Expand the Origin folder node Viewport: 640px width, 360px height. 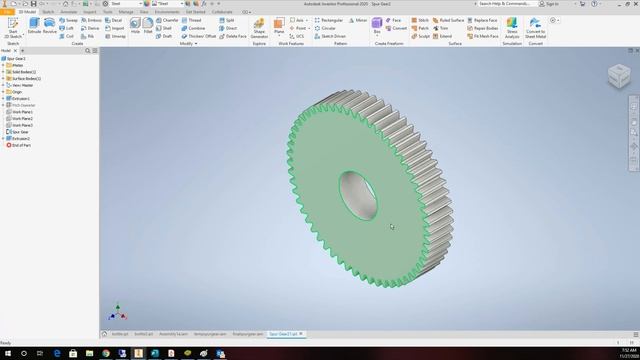pos(3,92)
